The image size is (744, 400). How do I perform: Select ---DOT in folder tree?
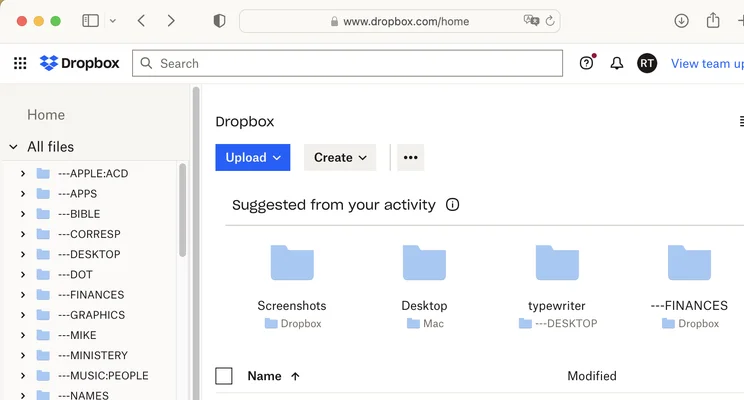tap(75, 275)
